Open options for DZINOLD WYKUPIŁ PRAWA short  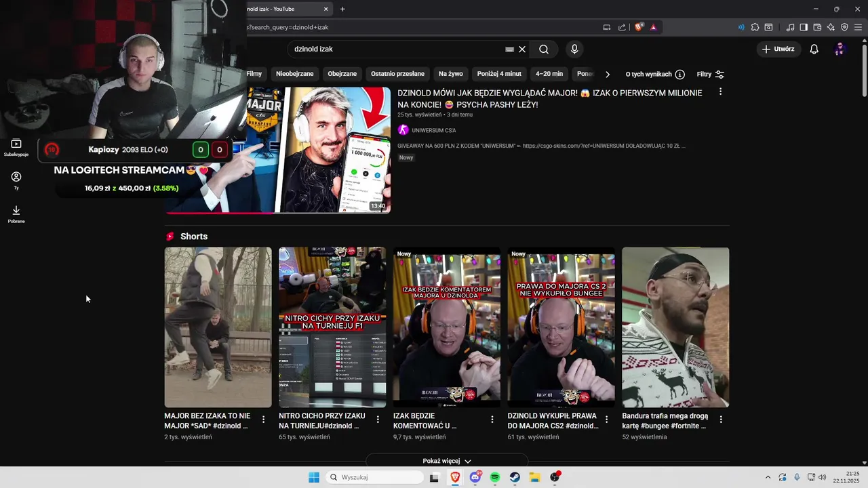pos(606,420)
